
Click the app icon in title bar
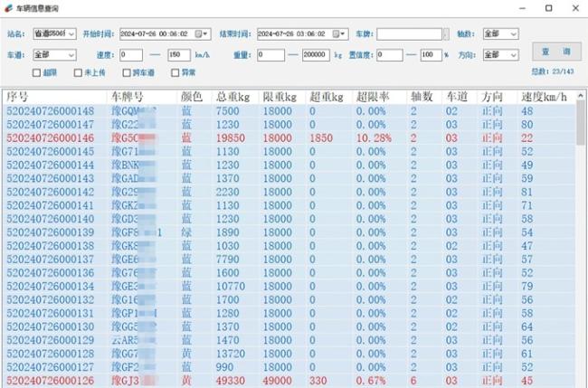[x=7, y=6]
